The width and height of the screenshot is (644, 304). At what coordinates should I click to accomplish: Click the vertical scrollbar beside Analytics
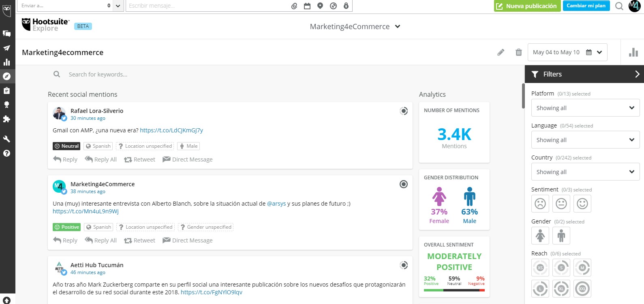click(x=523, y=96)
